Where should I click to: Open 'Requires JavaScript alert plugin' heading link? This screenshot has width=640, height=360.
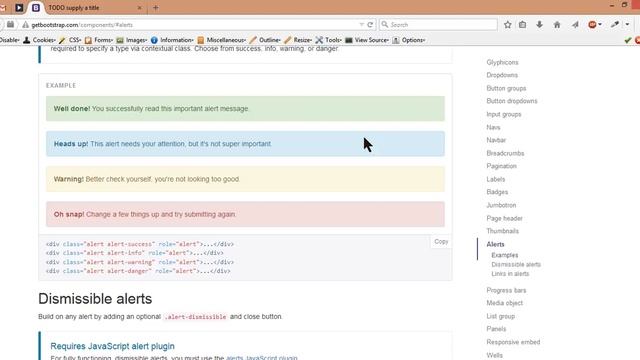click(112, 346)
